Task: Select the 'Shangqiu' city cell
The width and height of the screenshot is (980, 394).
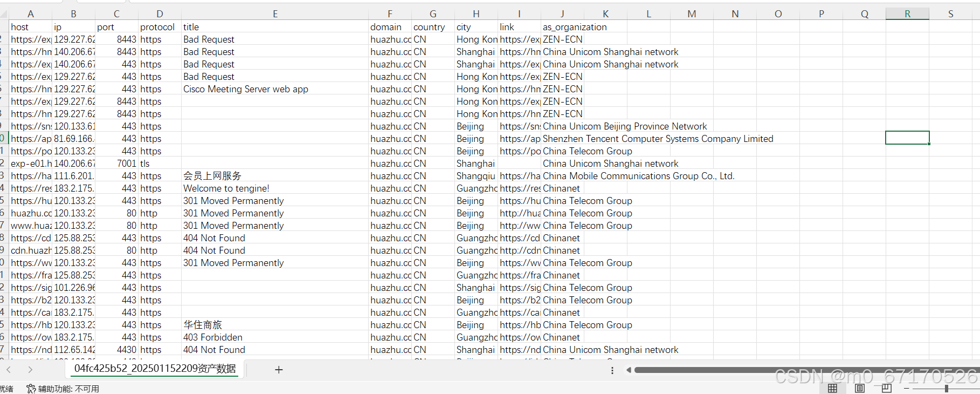Action: pyautogui.click(x=477, y=176)
